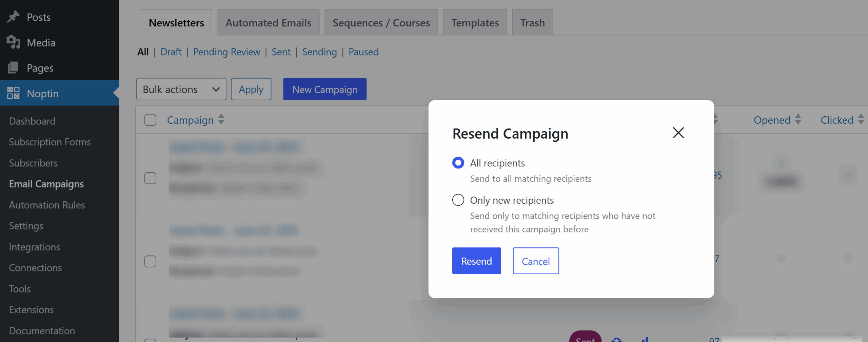868x342 pixels.
Task: Show All campaigns with the All filter
Action: tap(143, 52)
